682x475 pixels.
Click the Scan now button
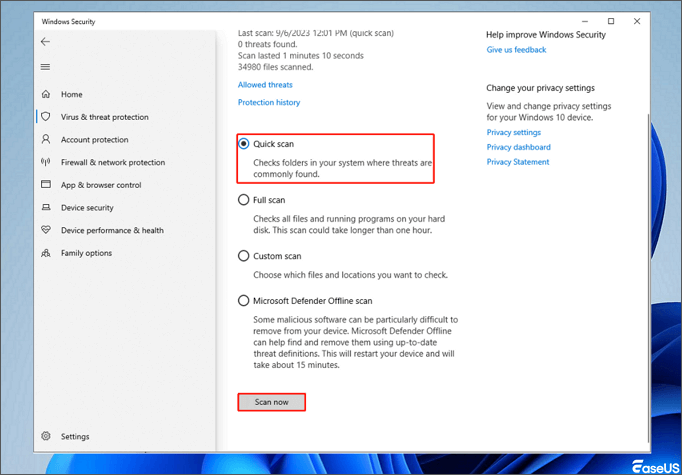coord(271,402)
